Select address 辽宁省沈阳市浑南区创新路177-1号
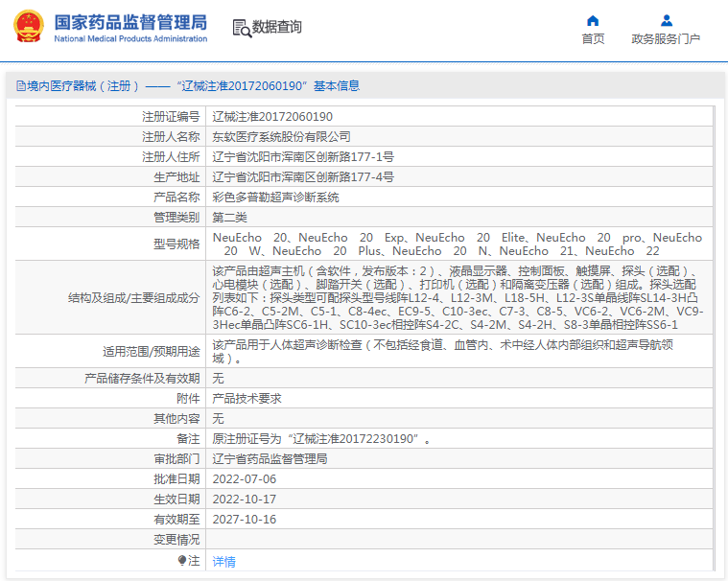728x581 pixels. point(303,157)
